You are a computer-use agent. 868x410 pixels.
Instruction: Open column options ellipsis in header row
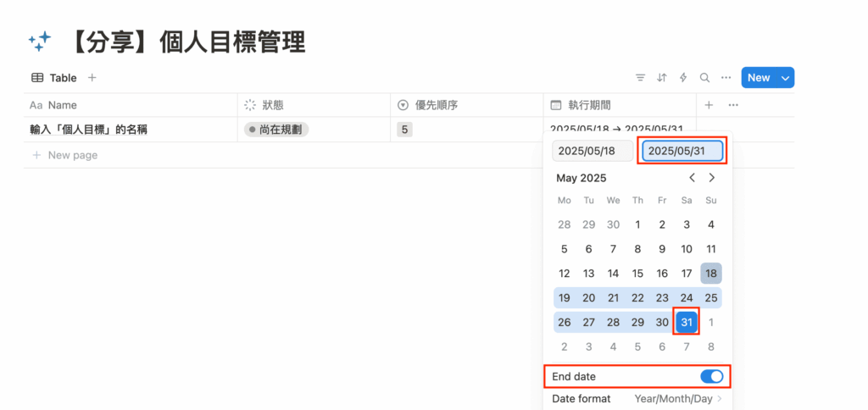coord(733,105)
